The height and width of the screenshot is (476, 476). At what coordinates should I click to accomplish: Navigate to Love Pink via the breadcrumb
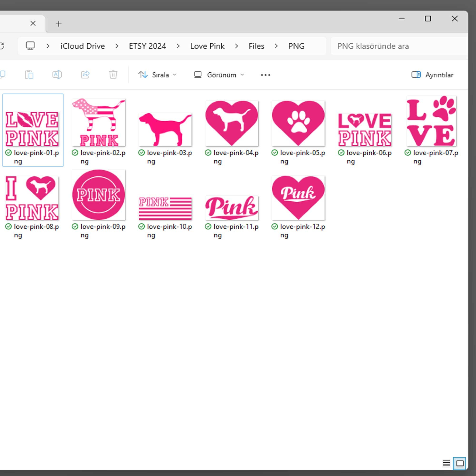207,46
